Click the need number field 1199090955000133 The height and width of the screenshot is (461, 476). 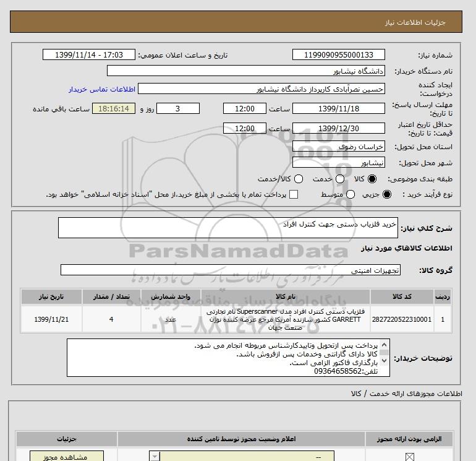[339, 55]
